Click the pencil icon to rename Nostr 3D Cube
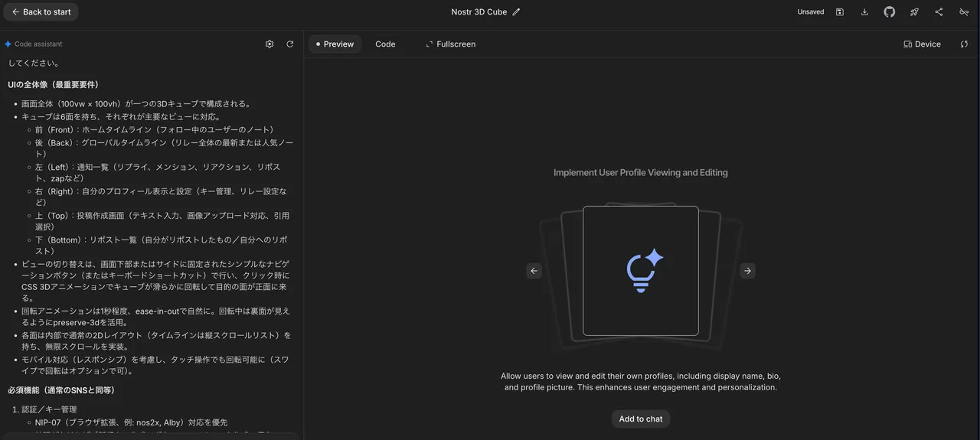Screen dimensions: 980x440 (x=516, y=12)
